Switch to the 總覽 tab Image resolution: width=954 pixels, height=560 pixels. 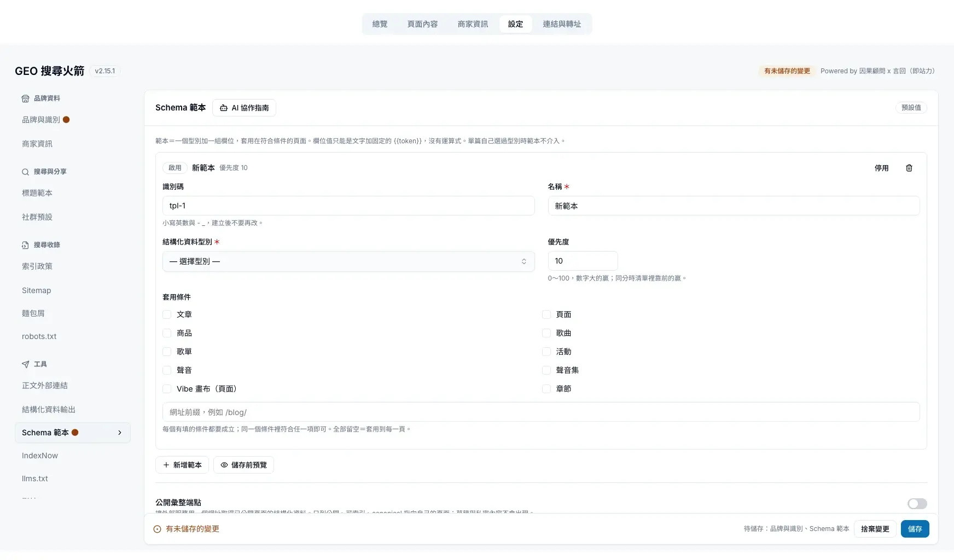point(380,24)
